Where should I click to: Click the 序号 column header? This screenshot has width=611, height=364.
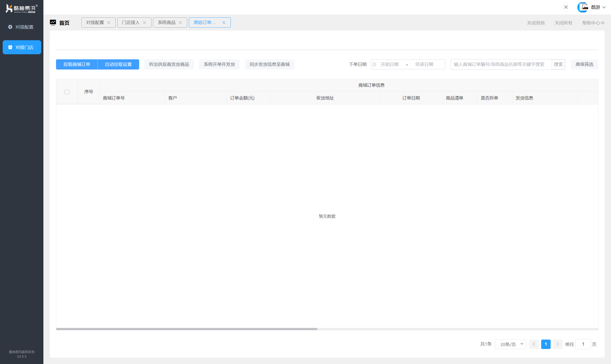[x=89, y=92]
